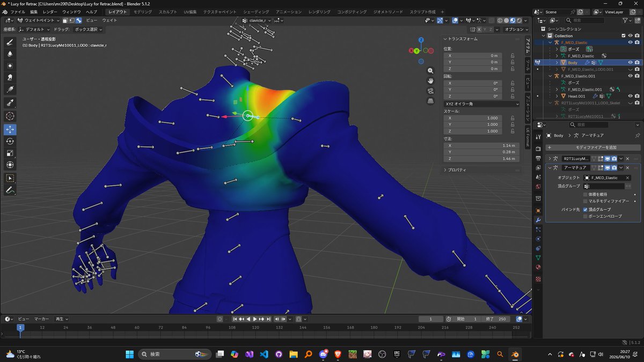This screenshot has width=644, height=362.
Task: Open Windows Start menu
Action: coord(130,354)
